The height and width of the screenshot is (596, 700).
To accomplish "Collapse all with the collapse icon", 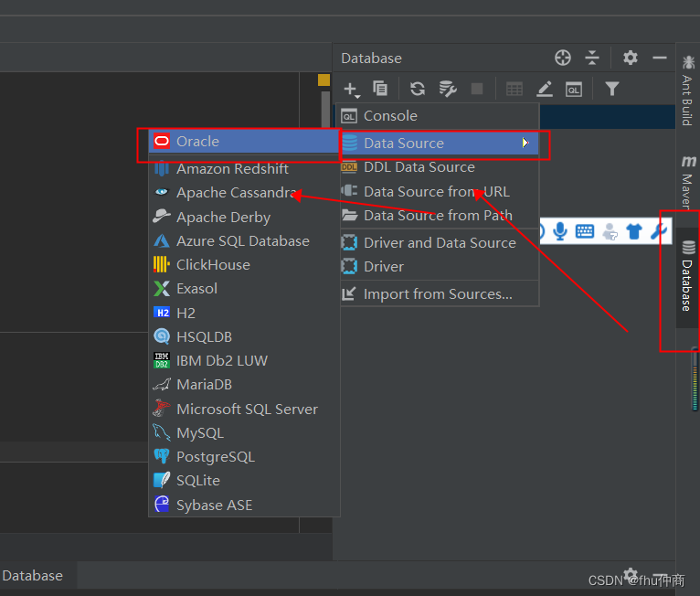I will click(592, 58).
